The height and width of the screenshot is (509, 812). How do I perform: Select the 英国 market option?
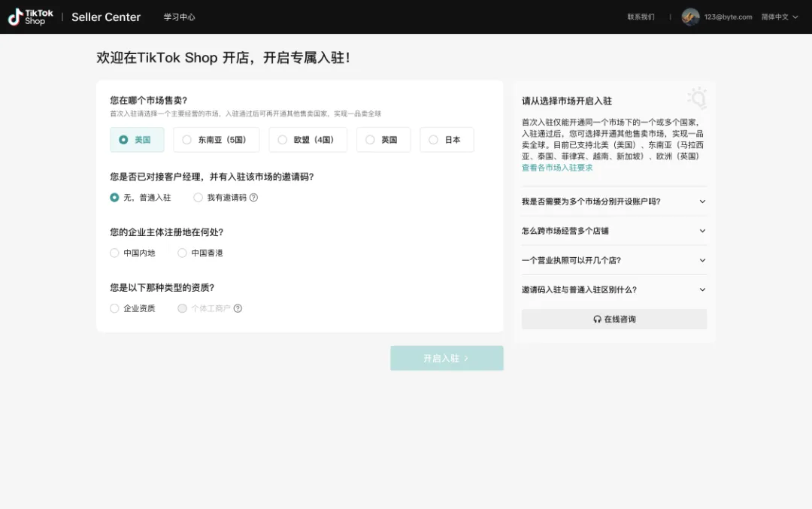coord(383,140)
